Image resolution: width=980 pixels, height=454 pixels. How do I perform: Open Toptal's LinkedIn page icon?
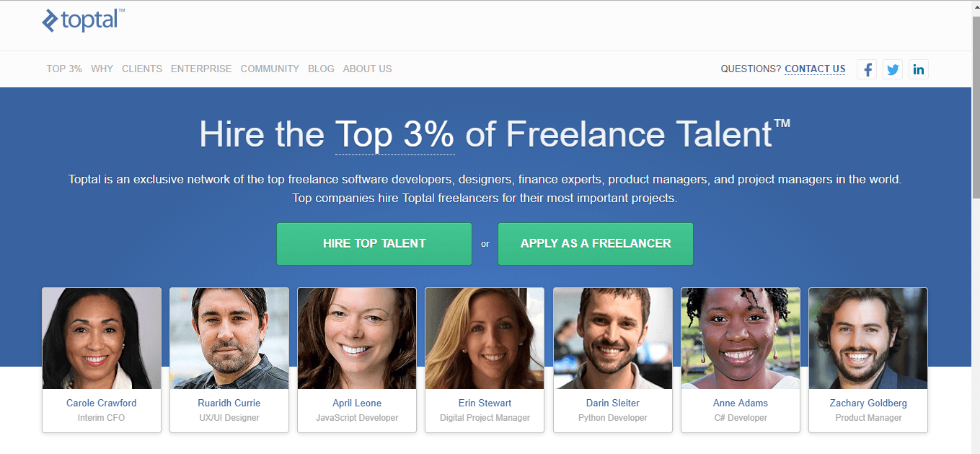919,69
